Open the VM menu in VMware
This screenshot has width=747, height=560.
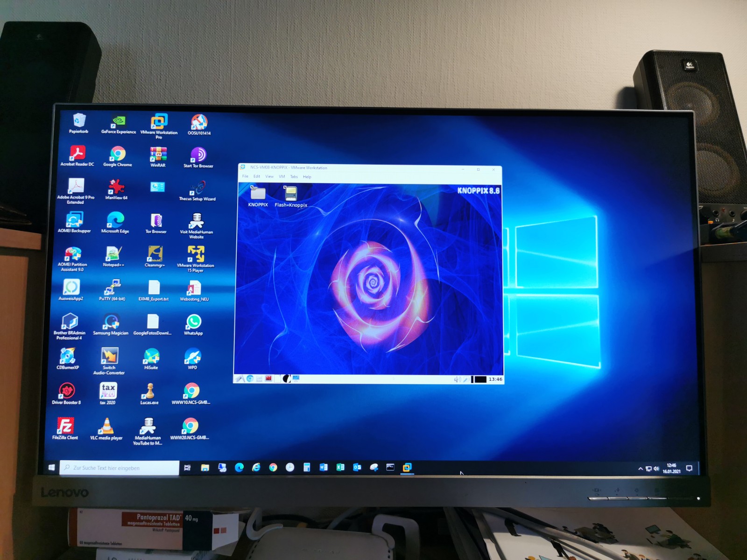tap(282, 176)
